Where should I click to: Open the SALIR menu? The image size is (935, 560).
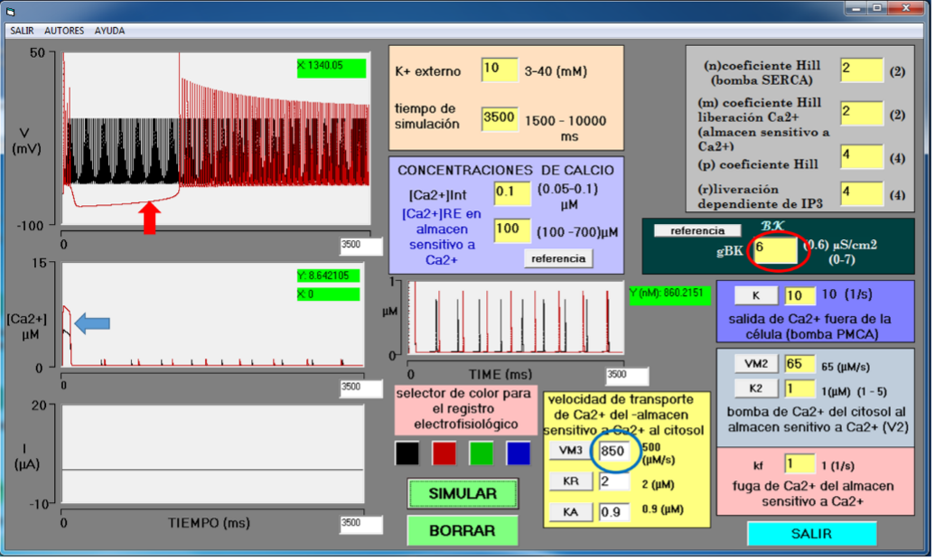pyautogui.click(x=22, y=31)
